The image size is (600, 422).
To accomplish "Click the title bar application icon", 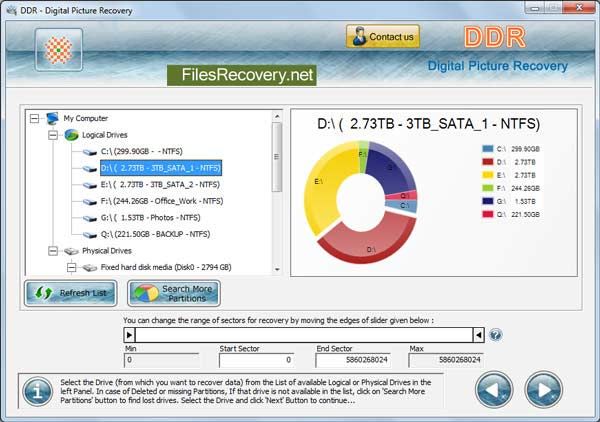I will 11,10.
